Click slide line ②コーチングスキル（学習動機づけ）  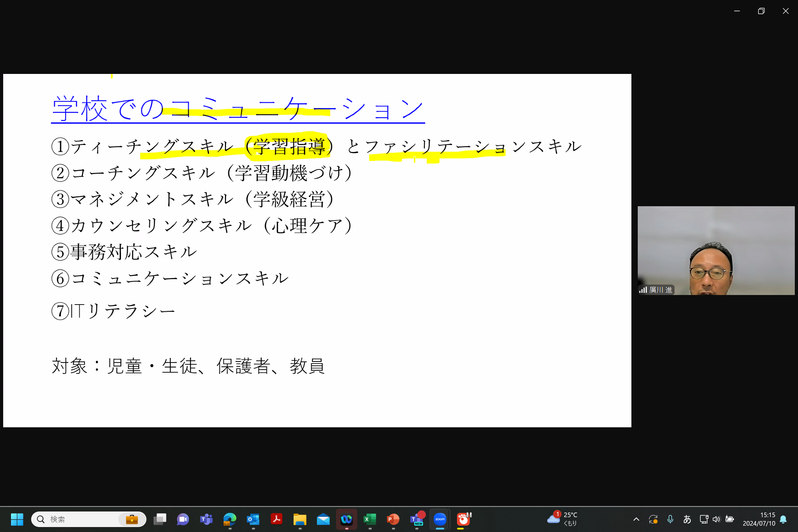coord(202,173)
